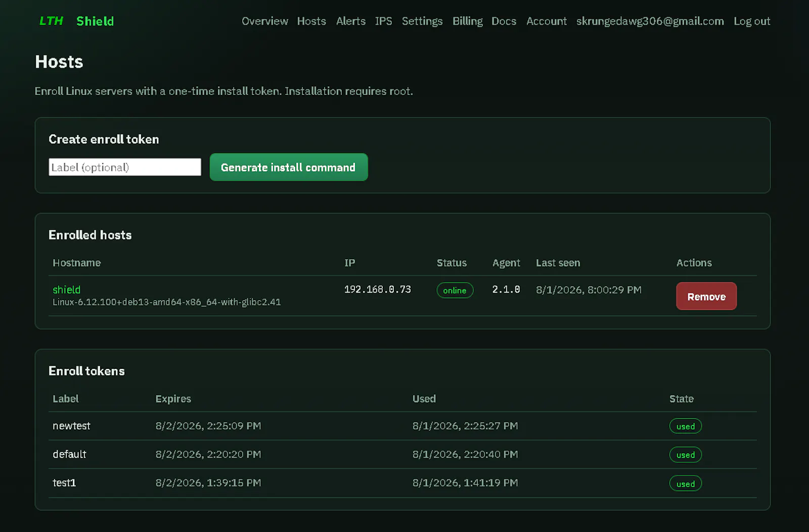Go to Hosts in the navigation bar
This screenshot has width=809, height=532.
point(311,21)
